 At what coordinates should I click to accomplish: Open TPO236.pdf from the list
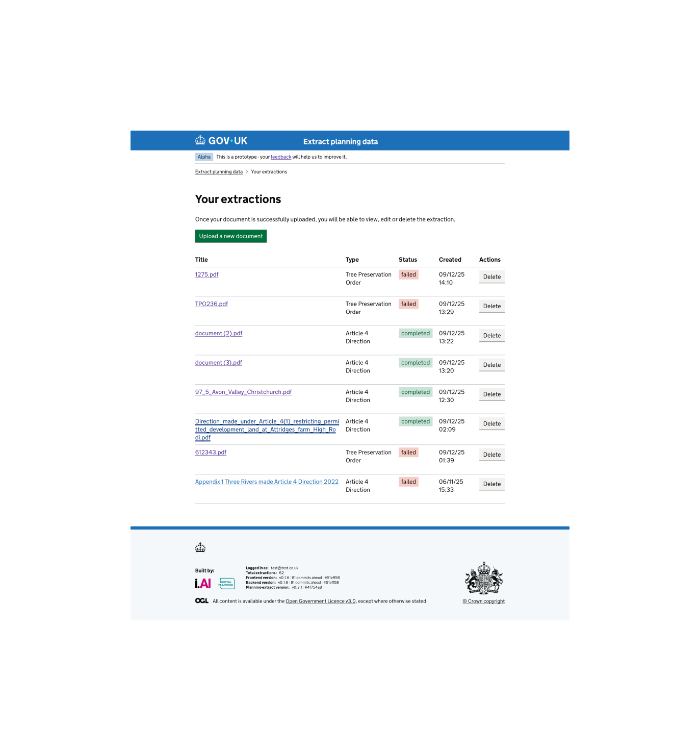point(212,304)
